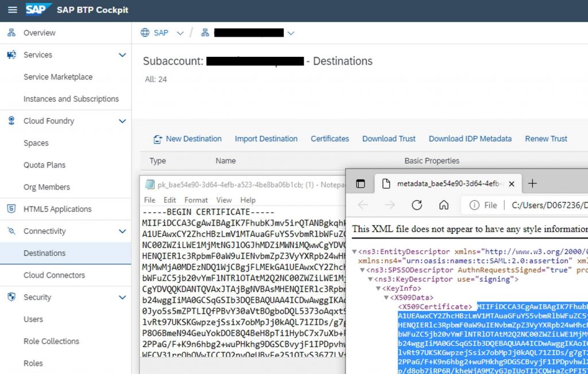Open Notepad Edit menu

(169, 200)
